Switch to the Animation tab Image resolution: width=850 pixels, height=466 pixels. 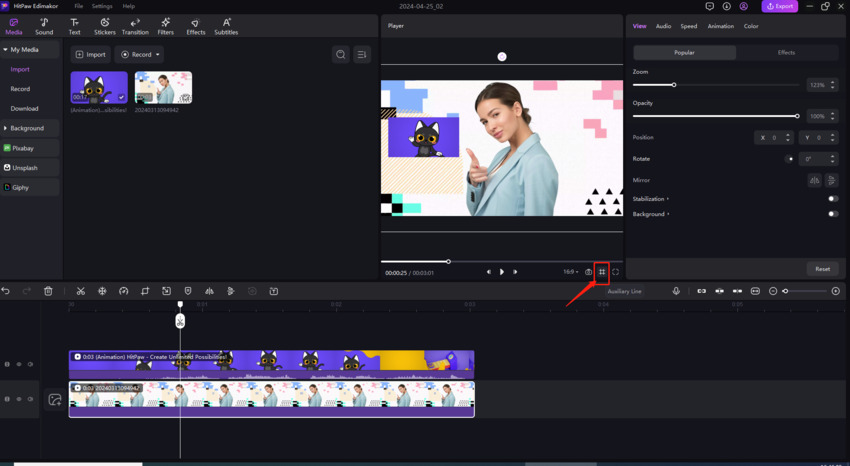tap(720, 26)
